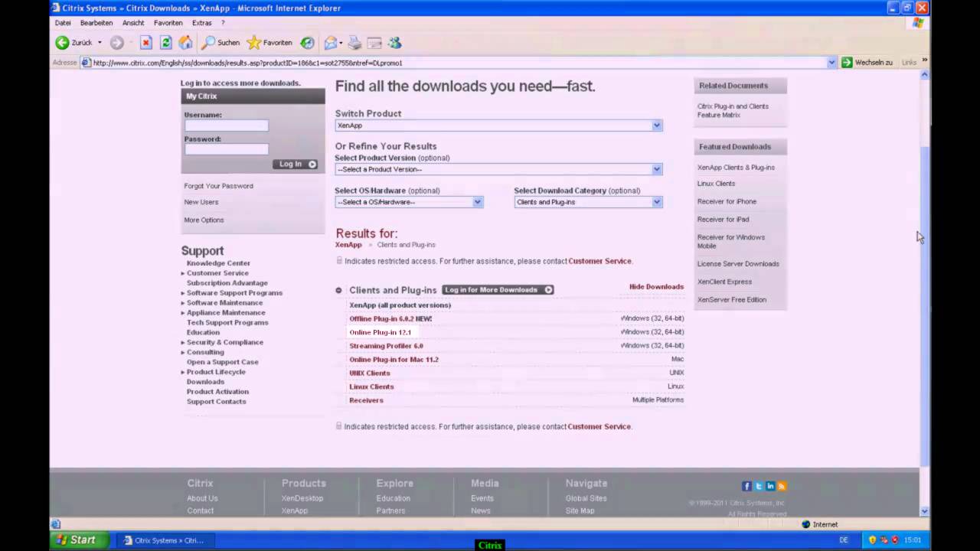Screen dimensions: 980x551
Task: Open Online Plug-in for Mac 11.2 link
Action: pos(394,360)
